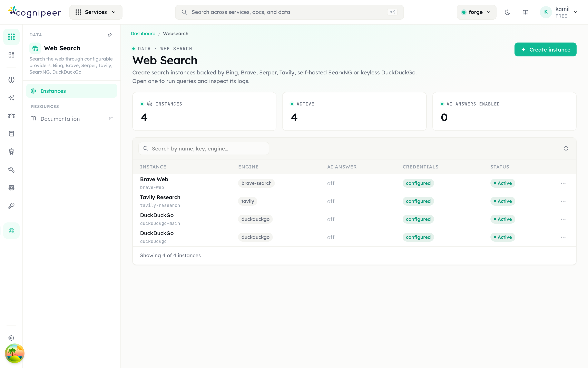This screenshot has width=588, height=368.
Task: Click the AI Answers Enabled stat card
Action: point(504,111)
